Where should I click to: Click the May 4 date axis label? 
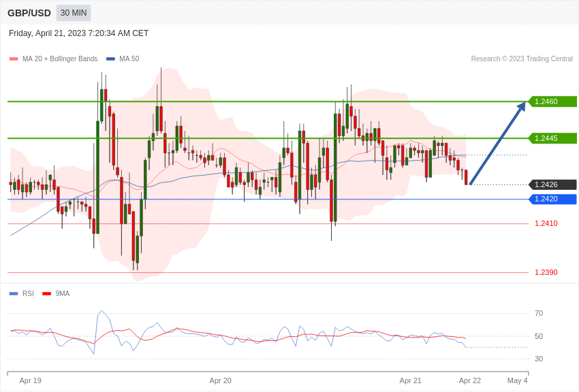[517, 380]
